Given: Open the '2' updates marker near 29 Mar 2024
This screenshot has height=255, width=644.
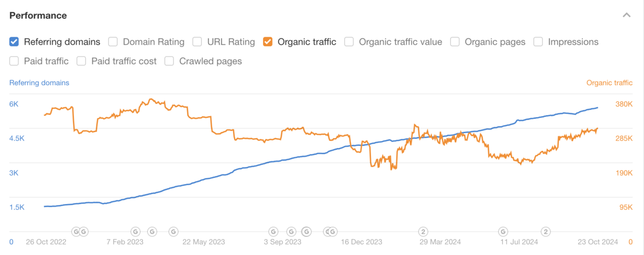Looking at the screenshot, I should coord(423,231).
